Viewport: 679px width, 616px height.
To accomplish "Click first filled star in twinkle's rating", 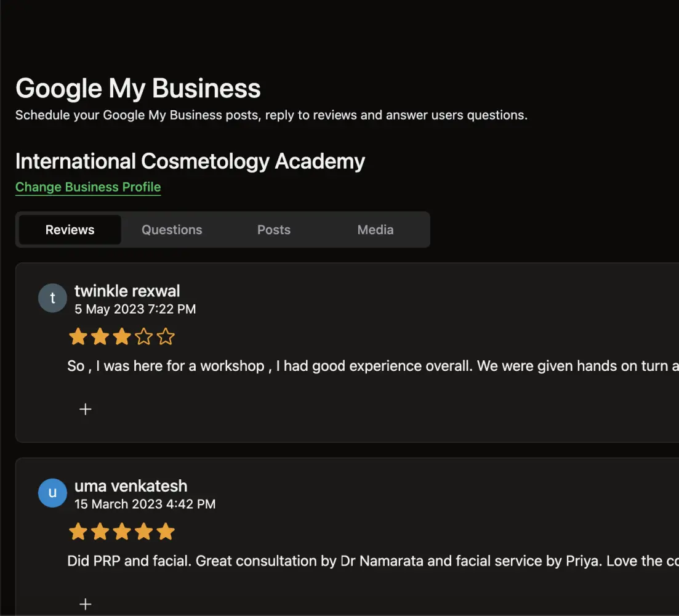I will [78, 337].
